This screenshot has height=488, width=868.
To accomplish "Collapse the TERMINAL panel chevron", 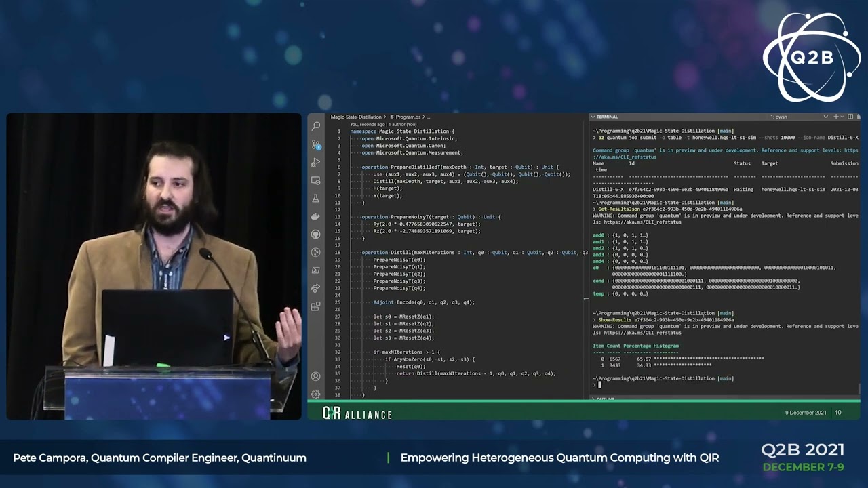I will 593,117.
